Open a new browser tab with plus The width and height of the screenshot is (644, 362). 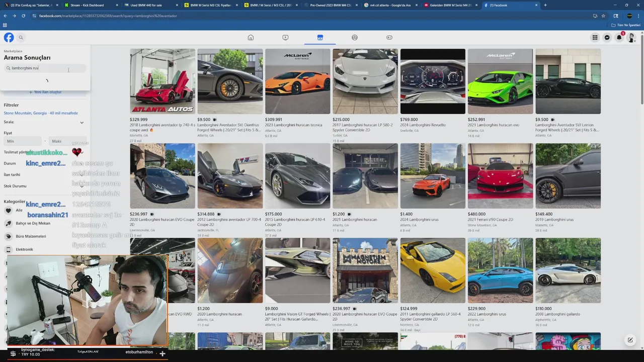pos(545,5)
